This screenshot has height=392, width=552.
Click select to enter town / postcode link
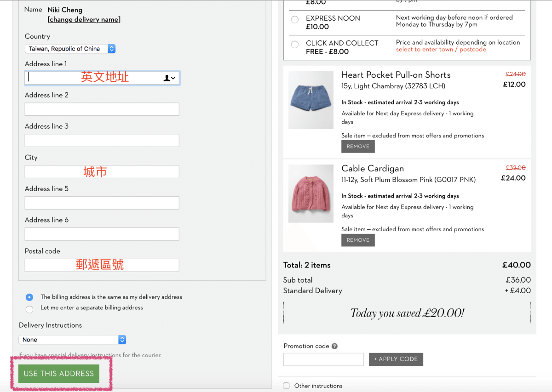pyautogui.click(x=441, y=50)
